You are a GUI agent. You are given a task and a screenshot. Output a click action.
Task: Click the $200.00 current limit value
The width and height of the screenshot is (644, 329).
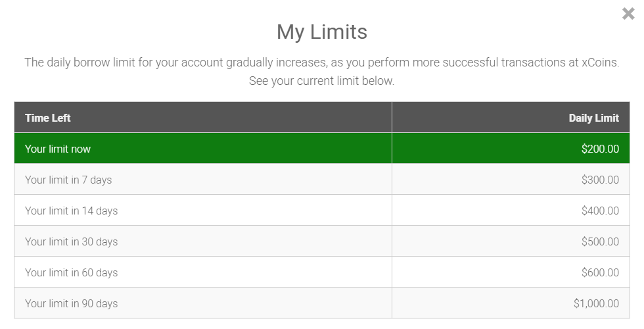coord(600,149)
